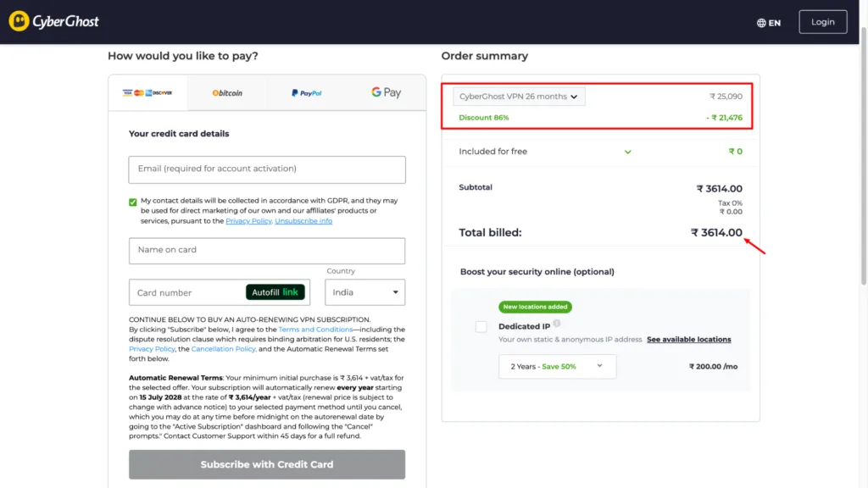This screenshot has width=868, height=488.
Task: Tick the Dedicated IP checkbox
Action: pyautogui.click(x=481, y=326)
